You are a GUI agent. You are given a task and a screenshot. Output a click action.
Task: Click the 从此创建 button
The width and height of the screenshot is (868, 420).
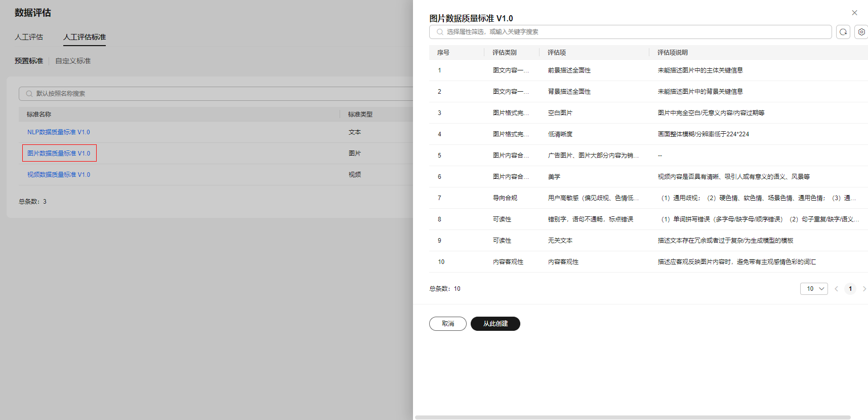[495, 324]
